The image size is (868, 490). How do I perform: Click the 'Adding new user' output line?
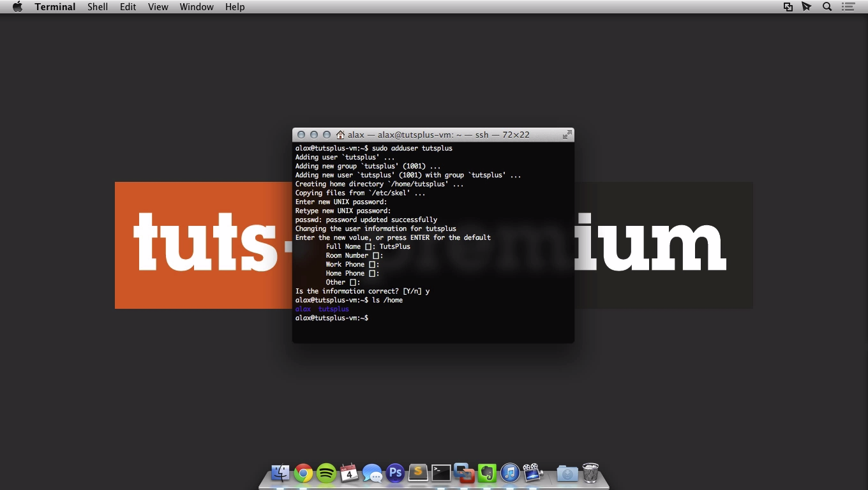click(408, 175)
